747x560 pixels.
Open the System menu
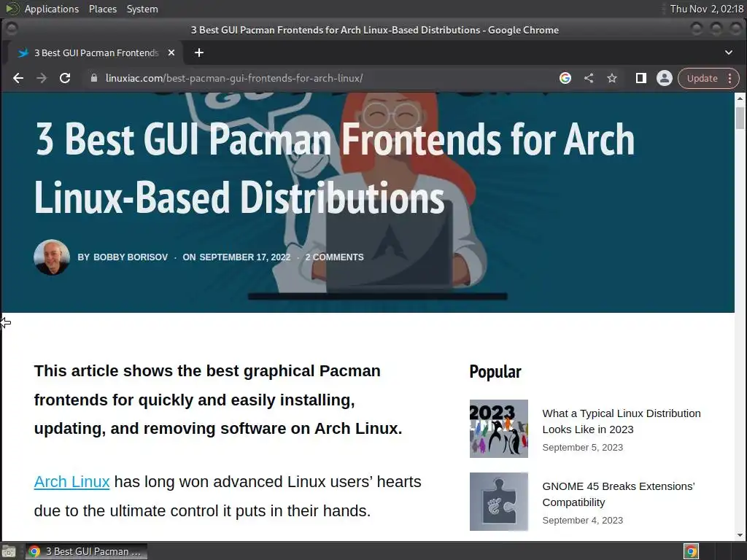(142, 9)
